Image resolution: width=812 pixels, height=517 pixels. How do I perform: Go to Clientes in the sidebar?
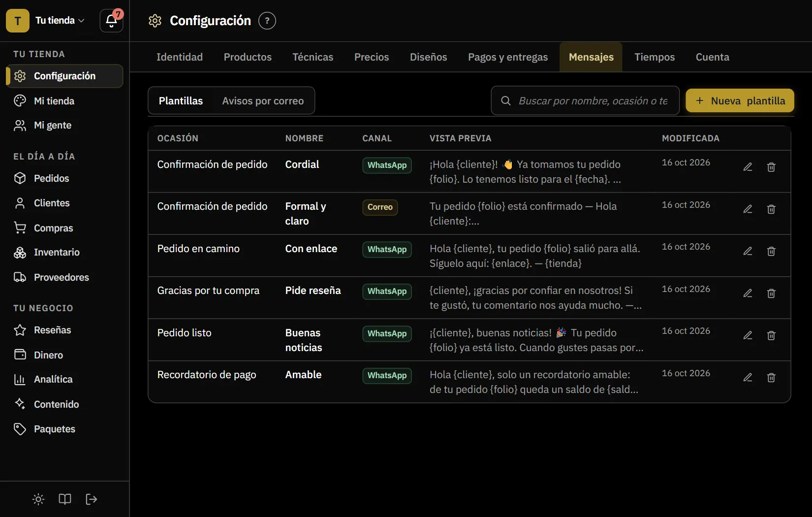point(64,203)
